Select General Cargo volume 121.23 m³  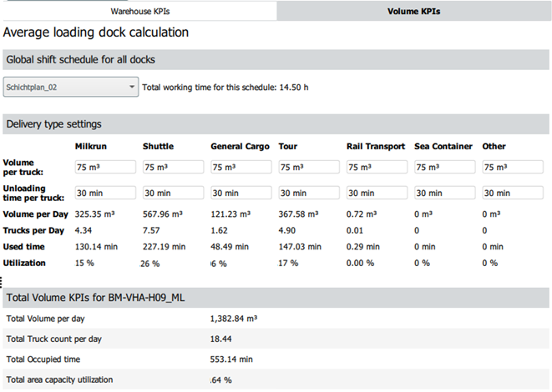click(230, 214)
